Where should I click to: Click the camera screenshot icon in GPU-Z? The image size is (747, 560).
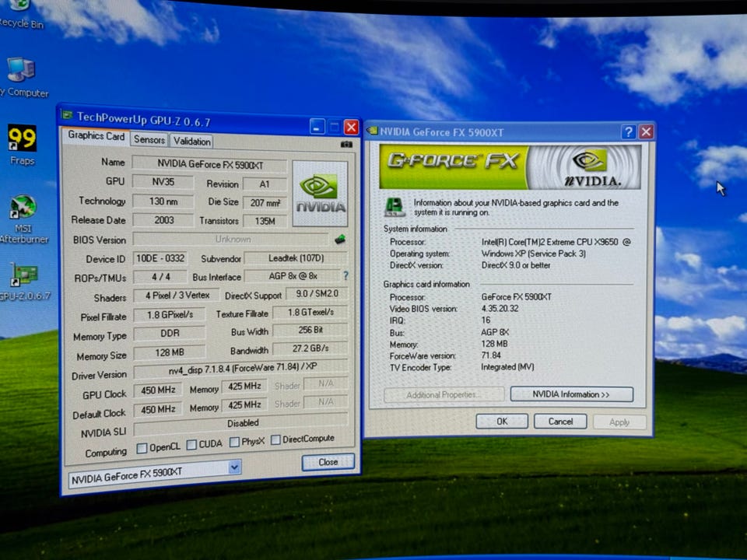[346, 144]
